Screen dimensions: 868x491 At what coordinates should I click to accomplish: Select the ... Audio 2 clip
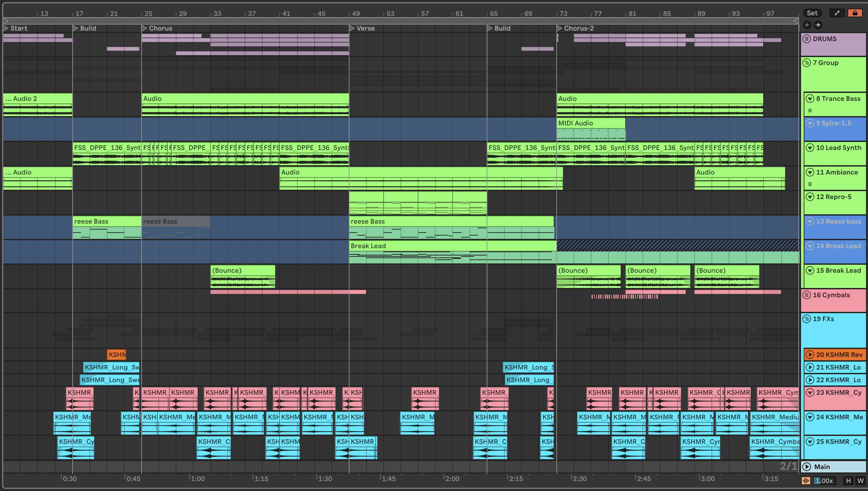[38, 105]
